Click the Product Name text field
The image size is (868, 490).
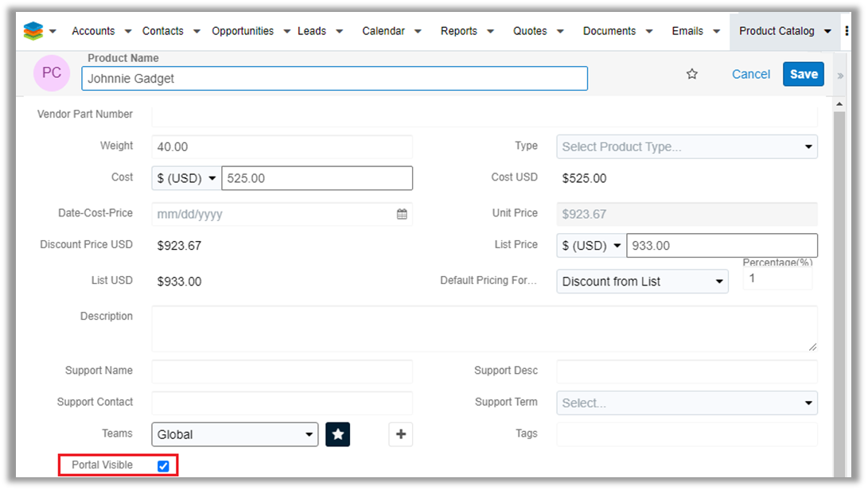click(334, 79)
